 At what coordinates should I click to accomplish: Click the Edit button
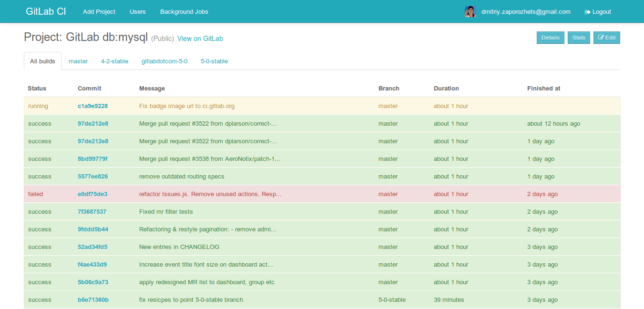(x=607, y=37)
